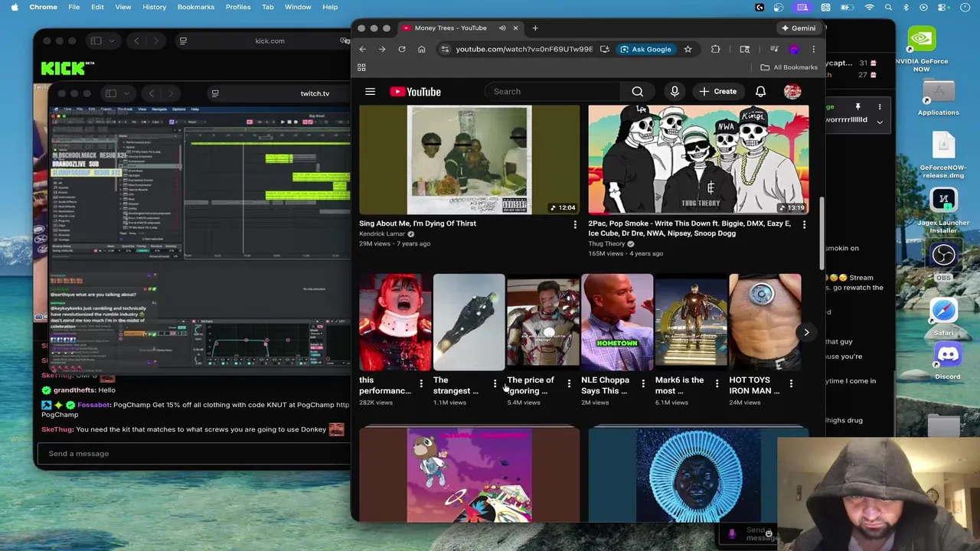Go forward in Chrome history
The image size is (980, 551).
[381, 49]
